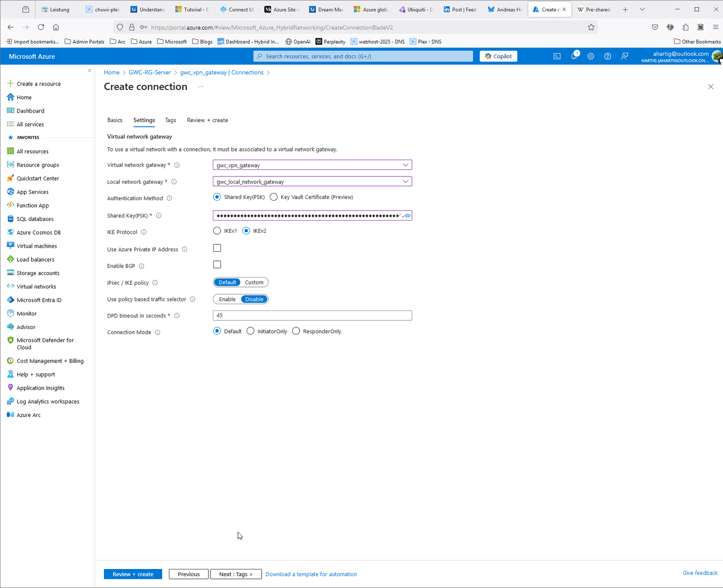Select Function App in the sidebar
The width and height of the screenshot is (723, 588).
click(x=33, y=205)
